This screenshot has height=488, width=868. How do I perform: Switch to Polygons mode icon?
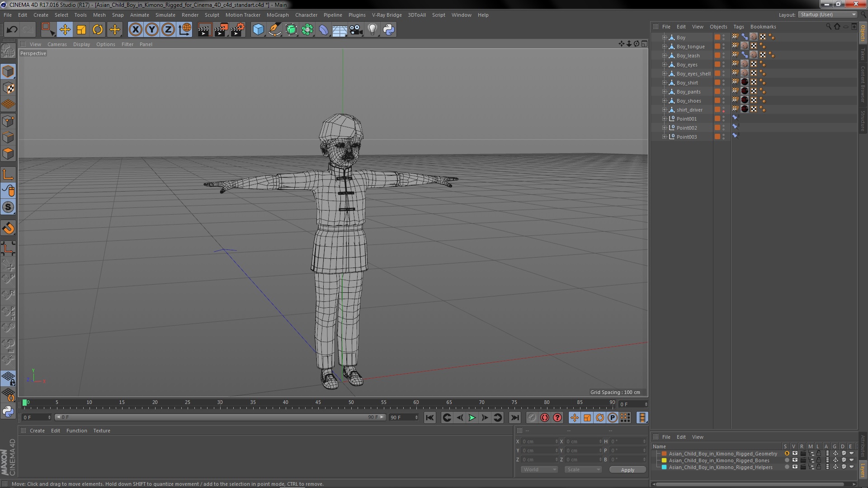pyautogui.click(x=8, y=154)
